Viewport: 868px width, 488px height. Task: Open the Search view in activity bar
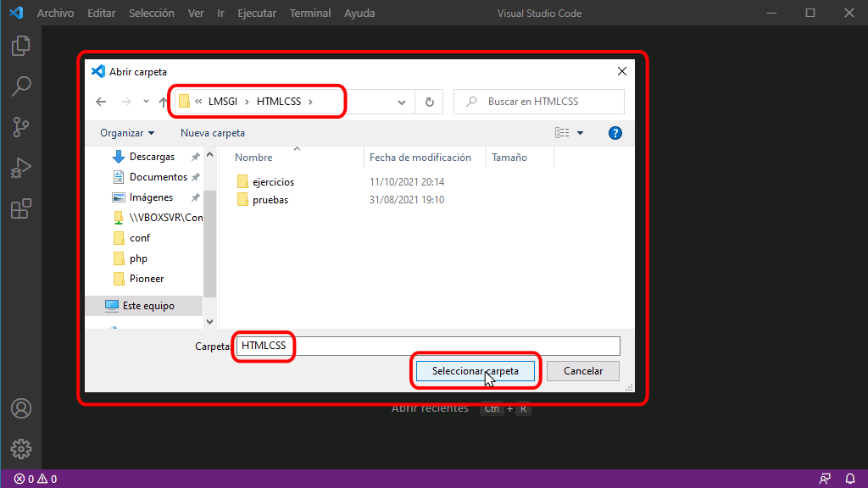tap(21, 86)
